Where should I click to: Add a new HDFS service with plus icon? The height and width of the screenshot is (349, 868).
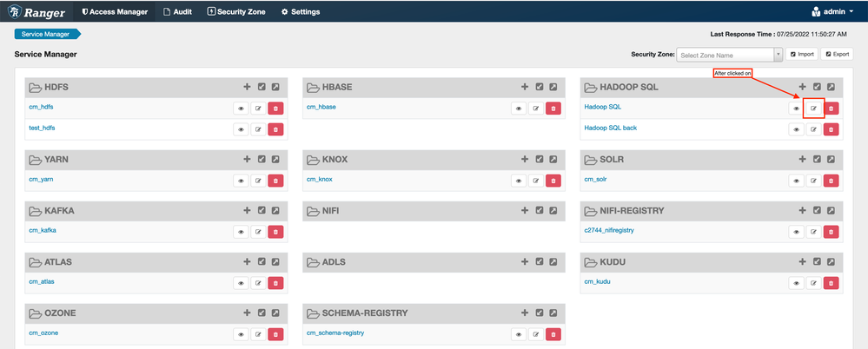coord(247,87)
